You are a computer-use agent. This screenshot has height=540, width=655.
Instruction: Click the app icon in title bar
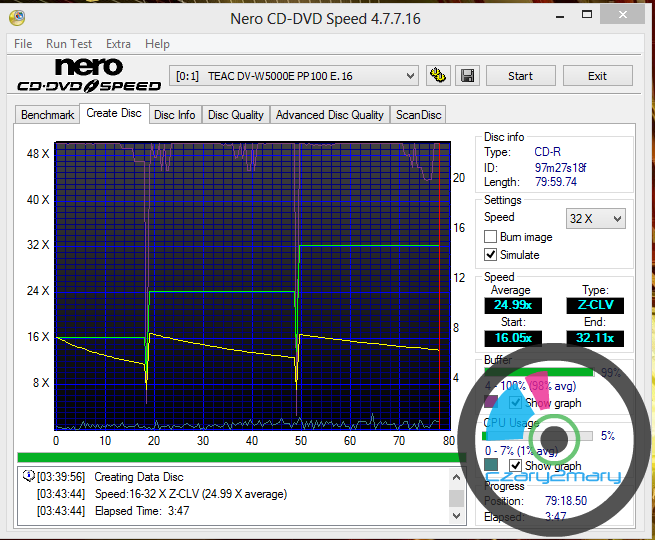[16, 16]
